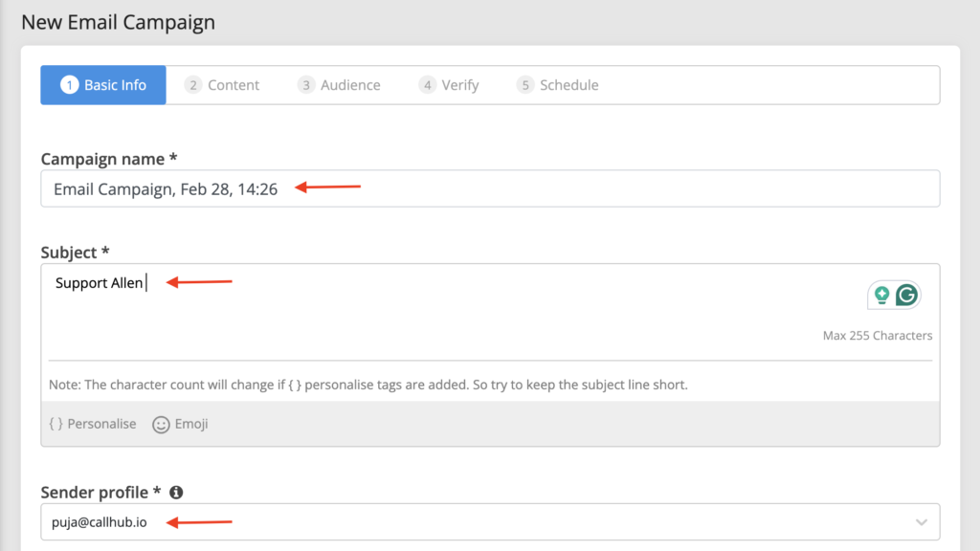Go to the Verify step tab

click(449, 85)
